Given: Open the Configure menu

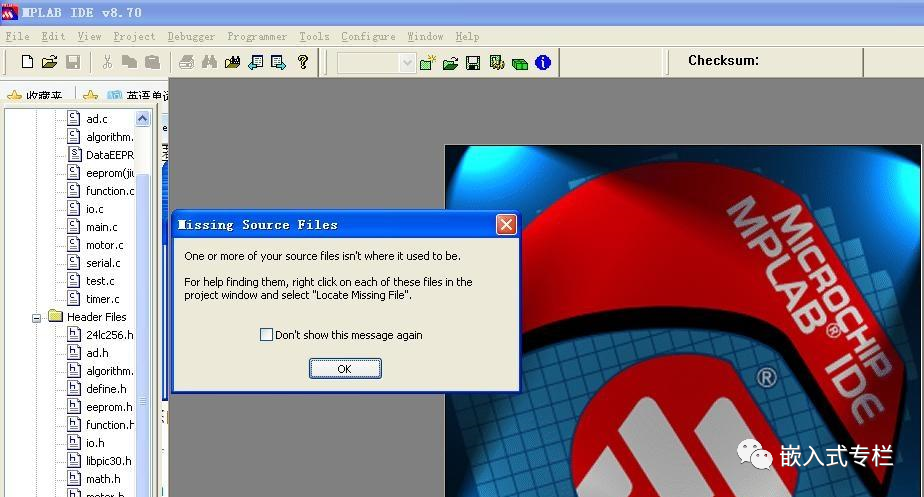Looking at the screenshot, I should coord(368,37).
